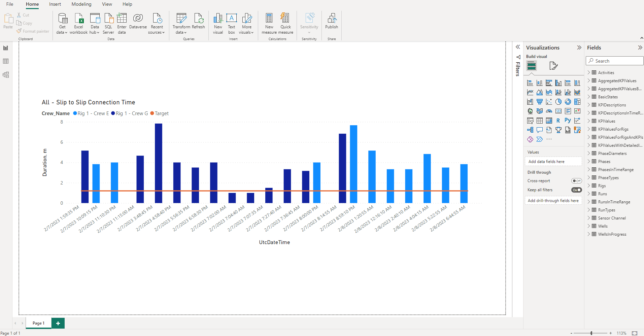Choose the funnel chart visual

(x=539, y=102)
